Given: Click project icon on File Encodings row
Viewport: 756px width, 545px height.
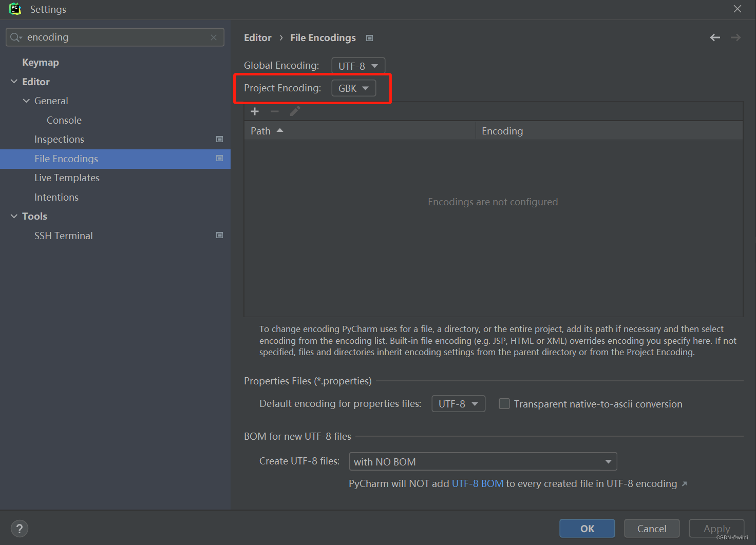Looking at the screenshot, I should [219, 159].
